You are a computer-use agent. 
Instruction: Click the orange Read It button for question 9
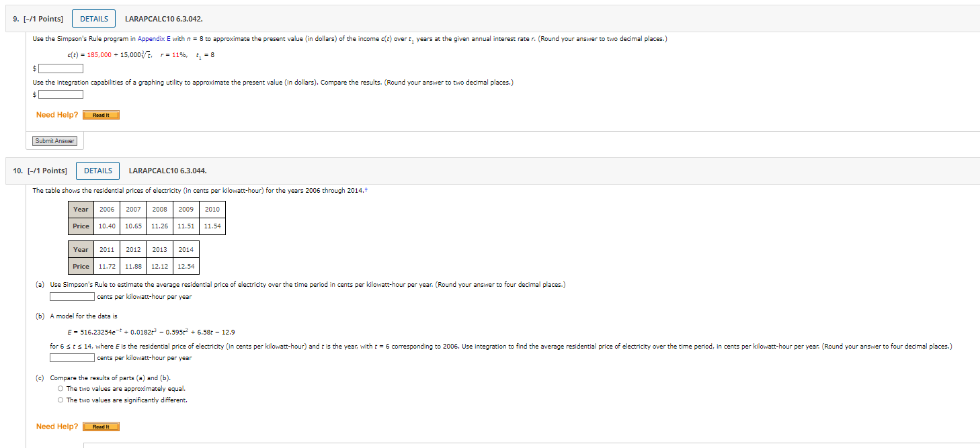click(x=100, y=114)
